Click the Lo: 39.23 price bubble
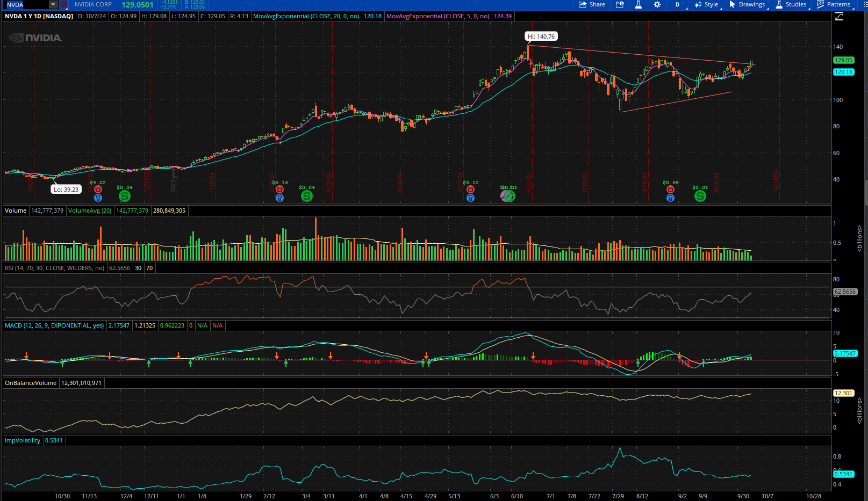This screenshot has width=868, height=501. point(66,189)
